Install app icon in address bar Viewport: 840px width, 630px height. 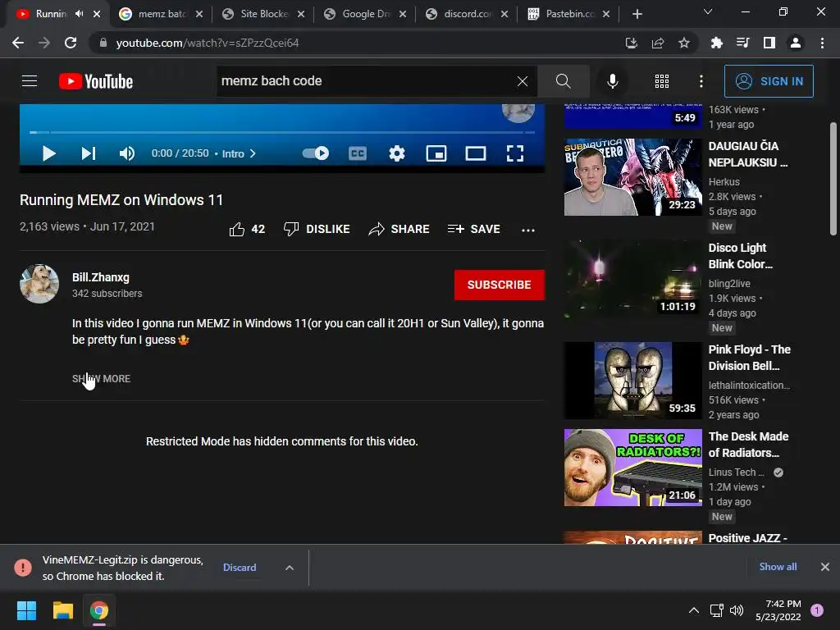[632, 43]
